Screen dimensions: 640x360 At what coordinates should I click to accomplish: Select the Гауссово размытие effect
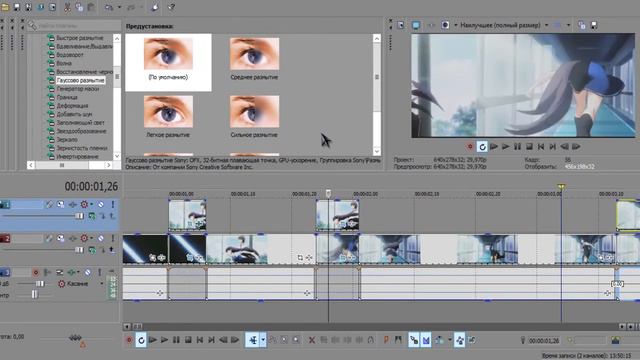80,80
